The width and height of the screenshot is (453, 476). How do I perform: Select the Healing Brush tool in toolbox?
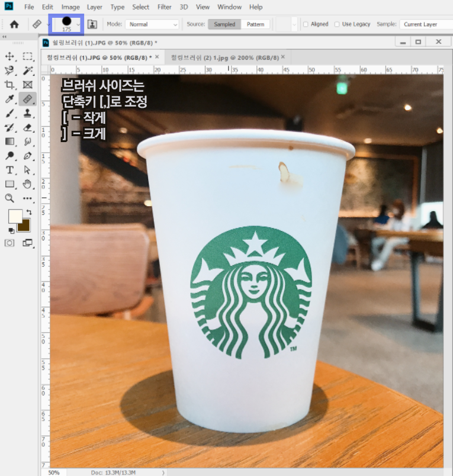pos(28,99)
